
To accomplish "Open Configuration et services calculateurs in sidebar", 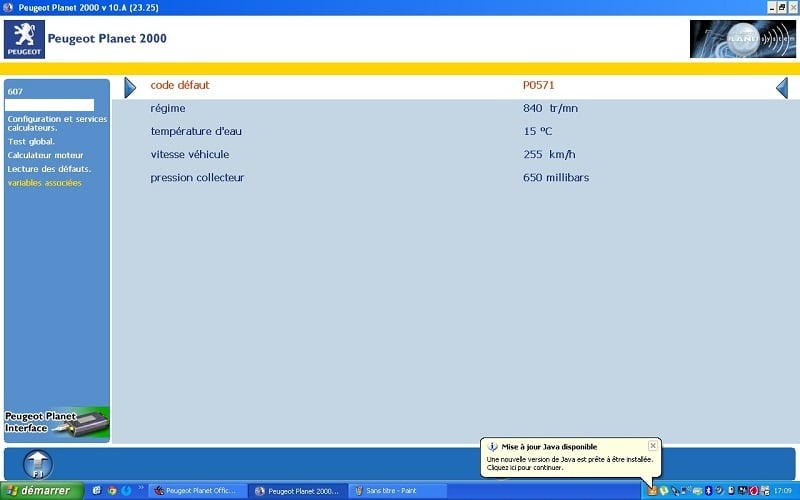I will click(x=57, y=123).
